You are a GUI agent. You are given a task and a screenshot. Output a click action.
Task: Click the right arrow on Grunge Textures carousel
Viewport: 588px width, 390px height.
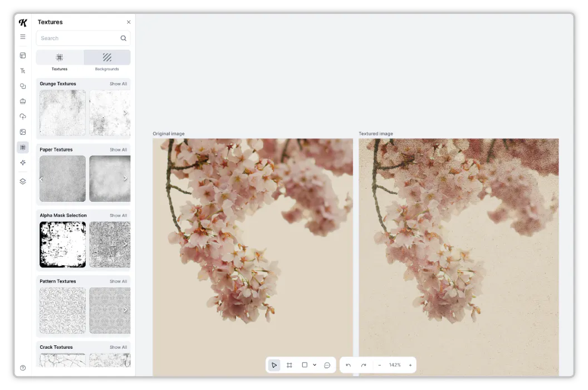tap(126, 113)
